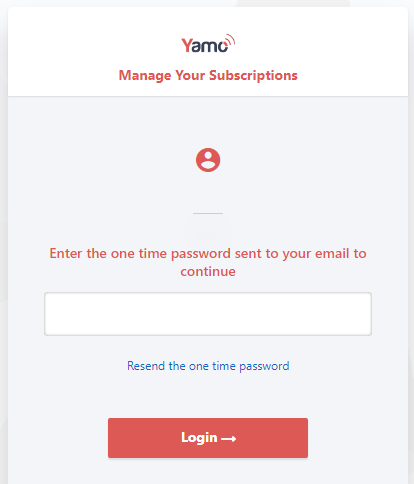Screen dimensions: 414x484
Task: Click the short divider line below avatar
Action: 208,213
